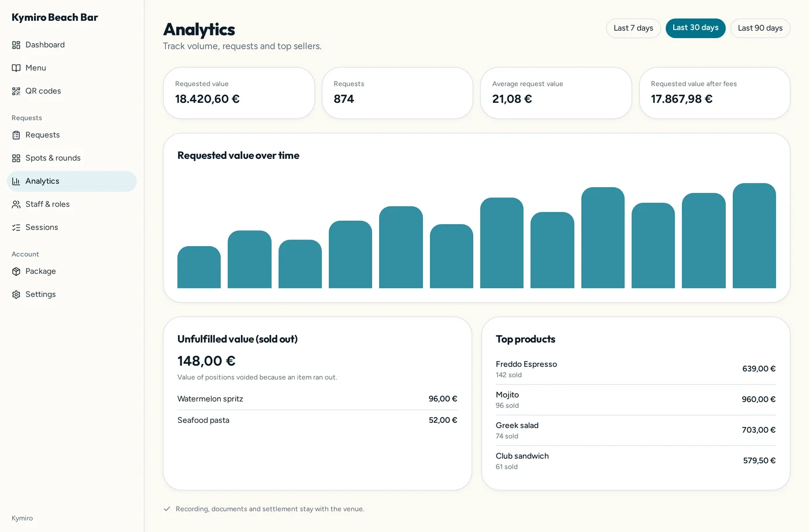The width and height of the screenshot is (809, 532).
Task: Click the Requests count card
Action: coord(398,93)
